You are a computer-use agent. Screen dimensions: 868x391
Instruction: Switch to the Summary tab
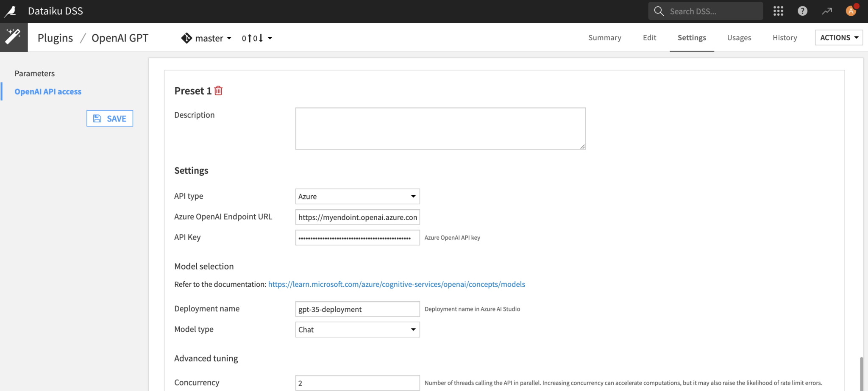tap(605, 38)
